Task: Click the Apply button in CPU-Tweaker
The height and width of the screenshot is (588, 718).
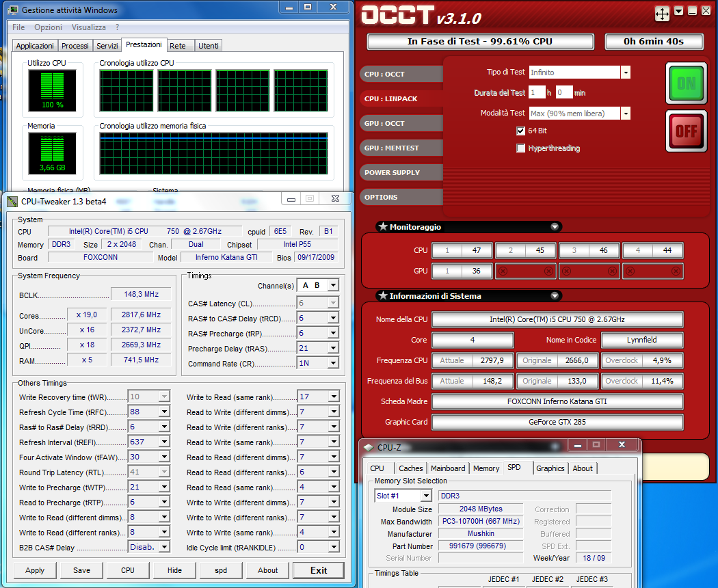Action: tap(35, 571)
